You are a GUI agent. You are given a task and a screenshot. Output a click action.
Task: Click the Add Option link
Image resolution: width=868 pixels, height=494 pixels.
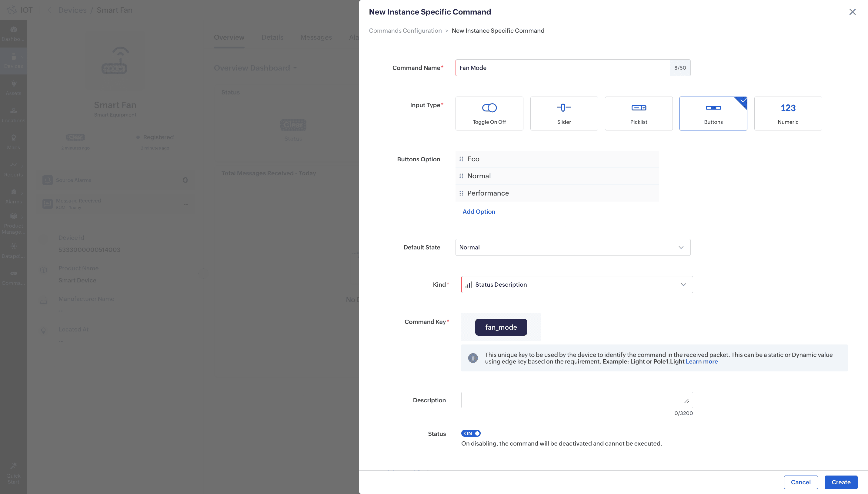tap(479, 212)
